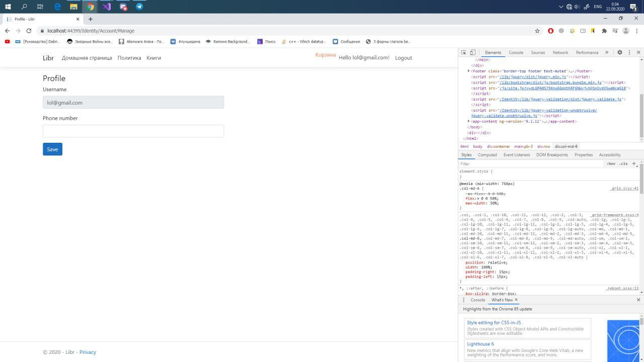The image size is (644, 362).
Task: Open DevTools settings gear
Action: coord(620,52)
